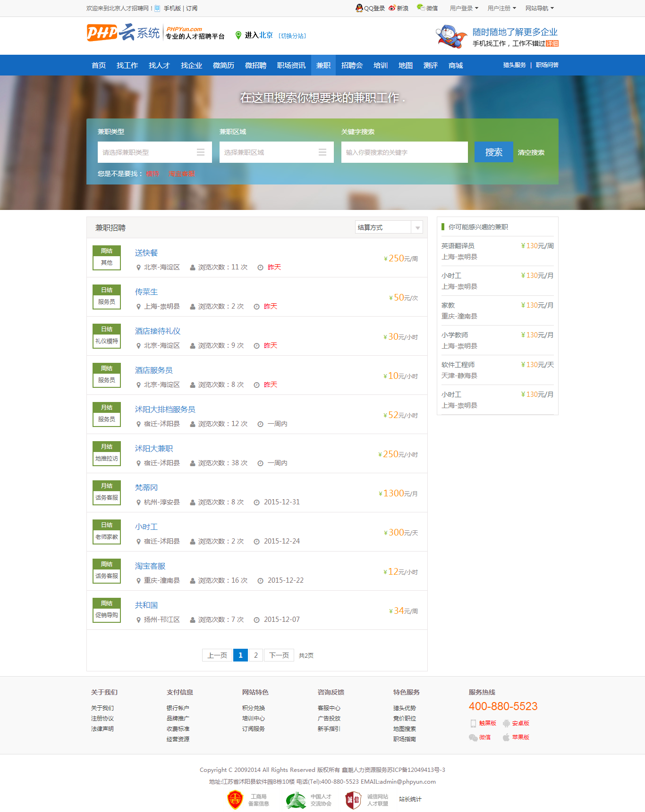This screenshot has height=812, width=645.
Task: Open the 法律声明 footer link
Action: coord(102,729)
